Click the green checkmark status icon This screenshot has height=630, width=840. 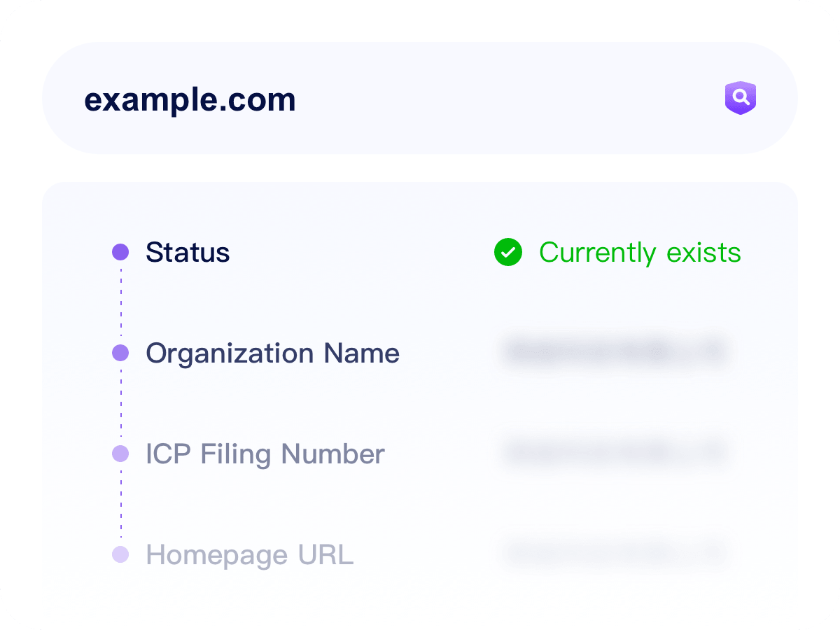point(508,252)
